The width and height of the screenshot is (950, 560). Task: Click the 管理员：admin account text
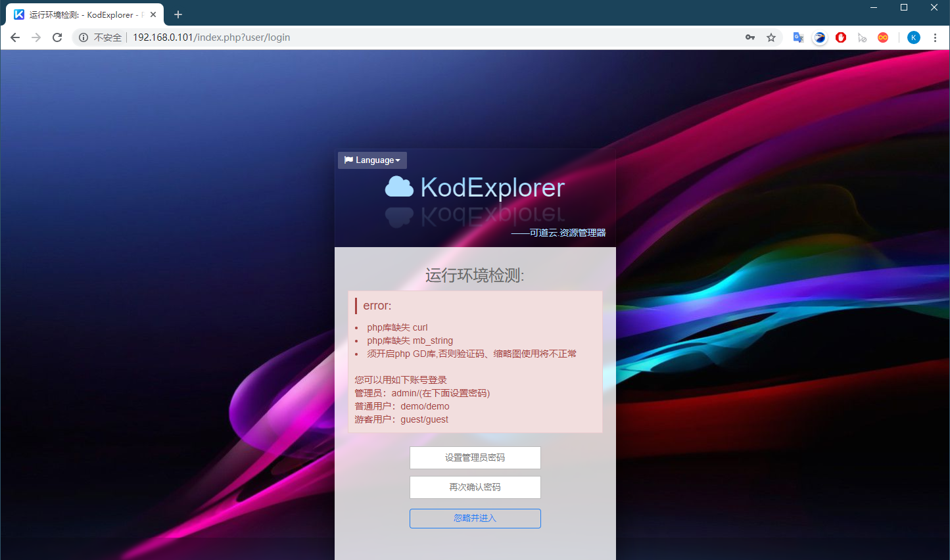coord(422,393)
